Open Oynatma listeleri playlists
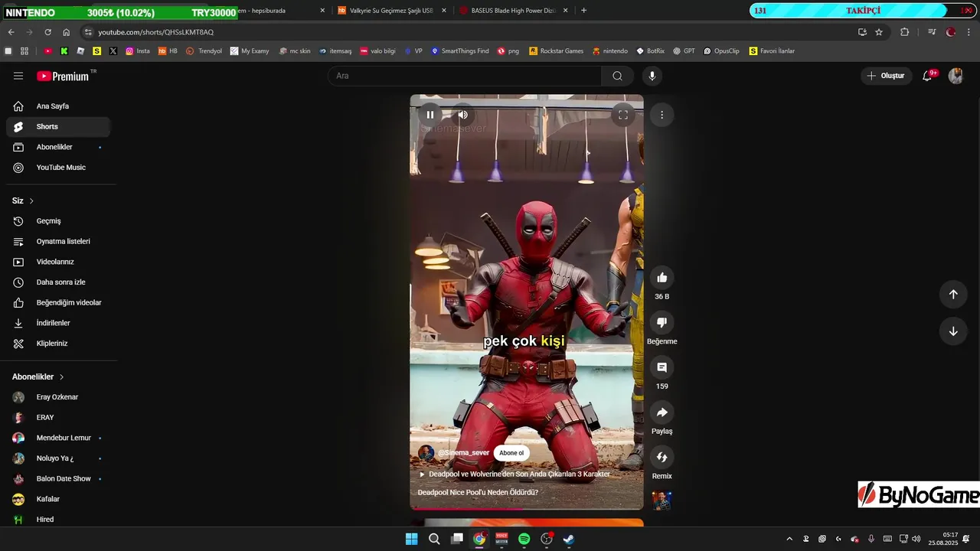The height and width of the screenshot is (551, 980). coord(58,242)
